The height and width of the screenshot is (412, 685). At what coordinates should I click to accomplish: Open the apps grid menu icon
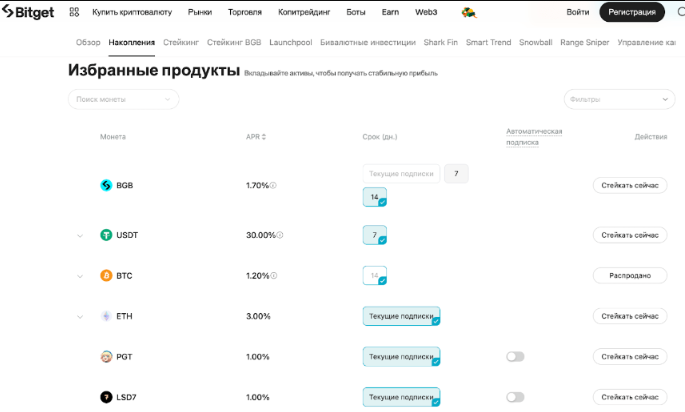pos(74,12)
